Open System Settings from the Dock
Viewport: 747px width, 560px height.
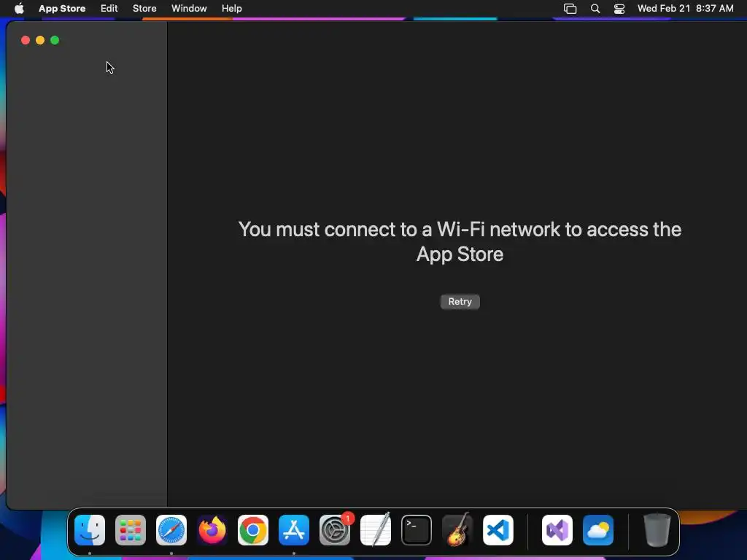coord(335,530)
